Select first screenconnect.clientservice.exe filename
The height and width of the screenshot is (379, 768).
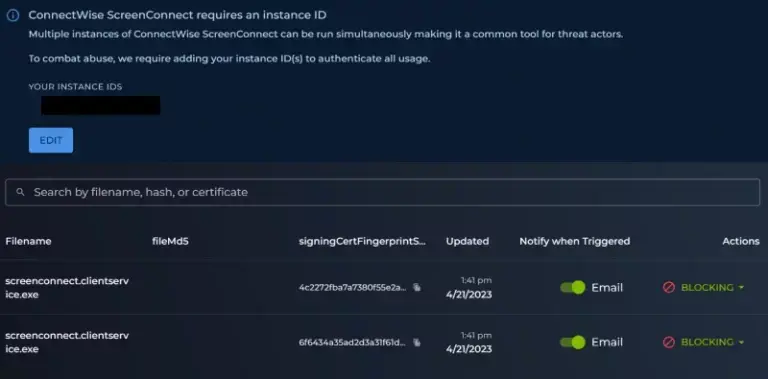(67, 288)
